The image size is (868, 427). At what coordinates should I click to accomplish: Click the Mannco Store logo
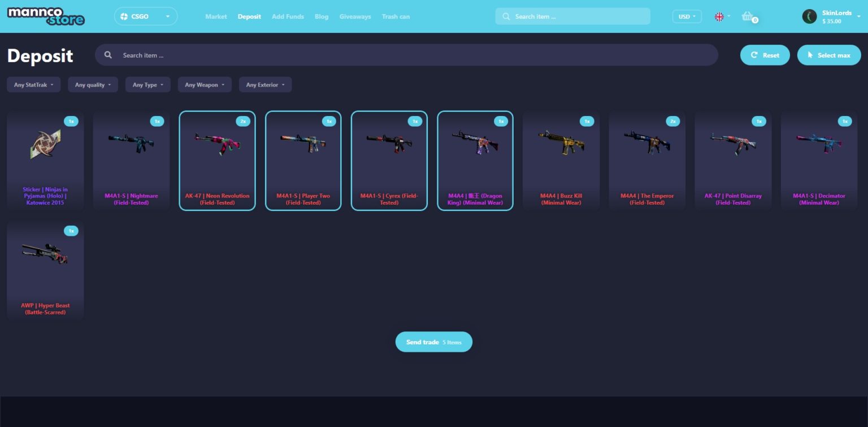click(46, 16)
